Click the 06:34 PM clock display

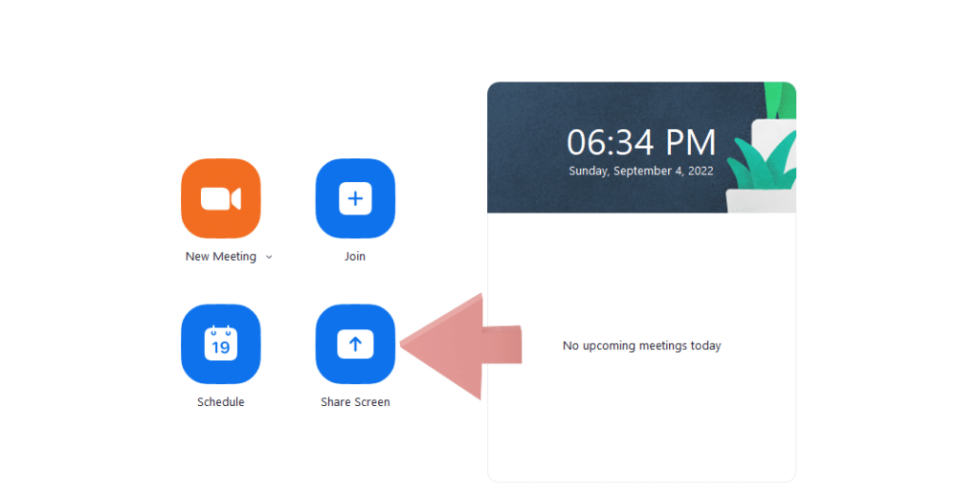(641, 143)
